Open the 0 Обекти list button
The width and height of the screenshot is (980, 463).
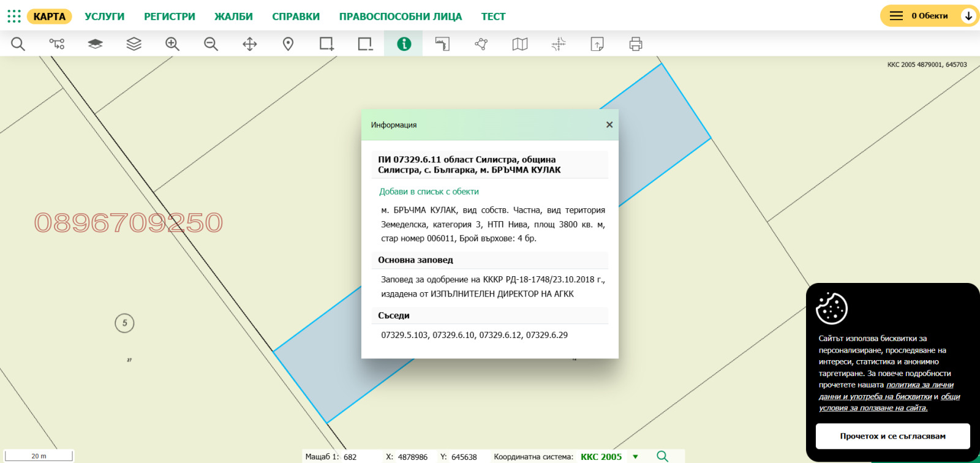(929, 16)
